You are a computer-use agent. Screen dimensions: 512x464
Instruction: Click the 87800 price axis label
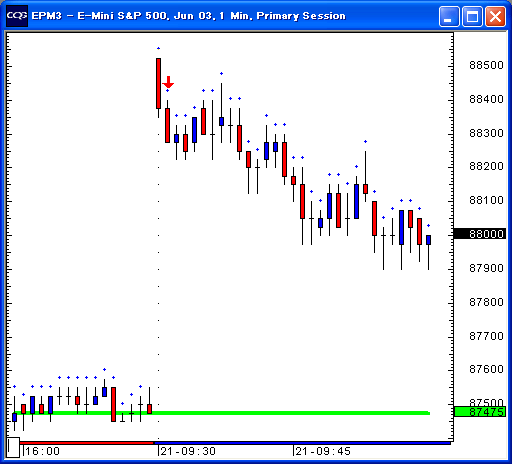point(486,302)
